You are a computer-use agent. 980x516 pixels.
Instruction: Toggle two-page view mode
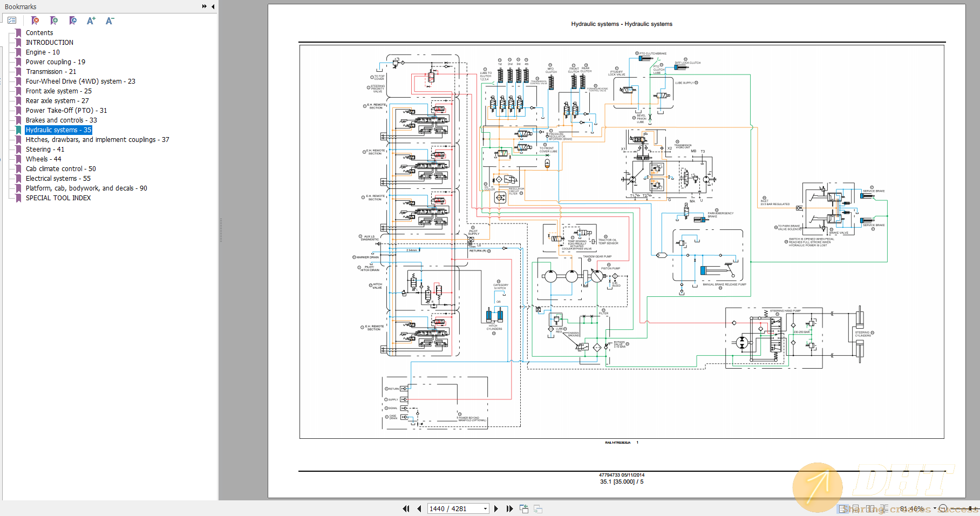(x=871, y=508)
